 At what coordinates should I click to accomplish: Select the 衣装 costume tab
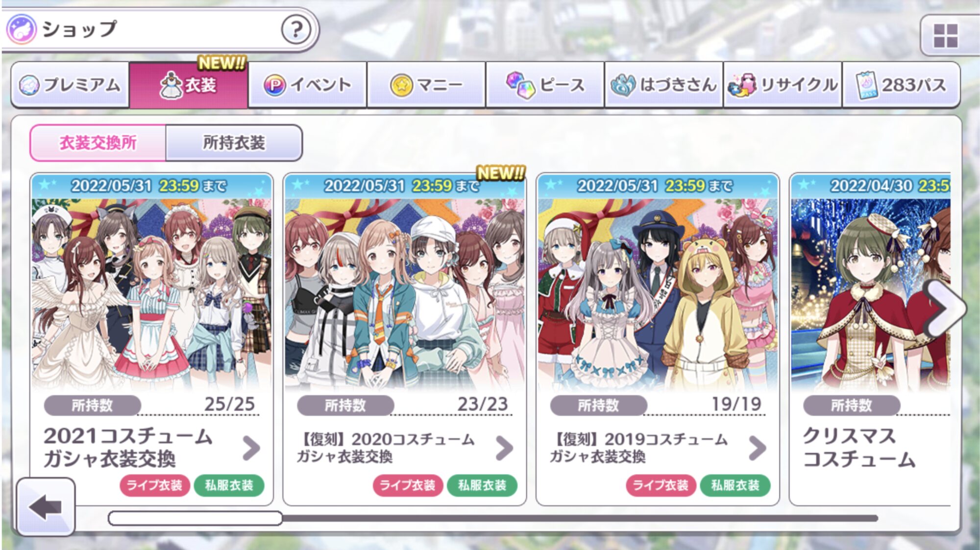click(189, 85)
